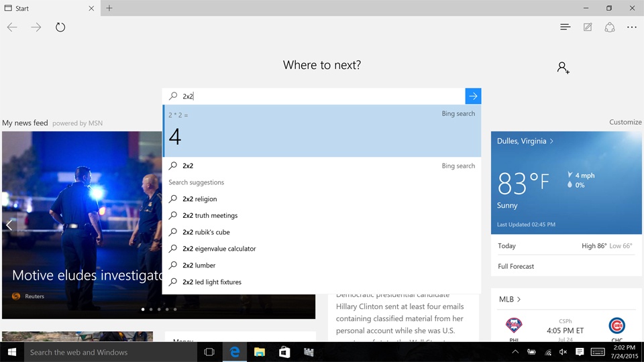This screenshot has width=644, height=362.
Task: Choose the plain '2x2' Bing search row
Action: point(322,166)
